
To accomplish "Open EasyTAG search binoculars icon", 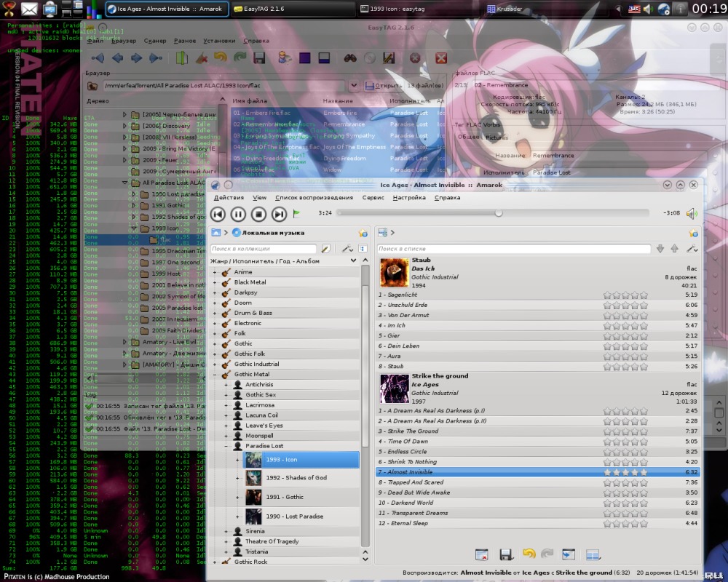I will pos(350,58).
